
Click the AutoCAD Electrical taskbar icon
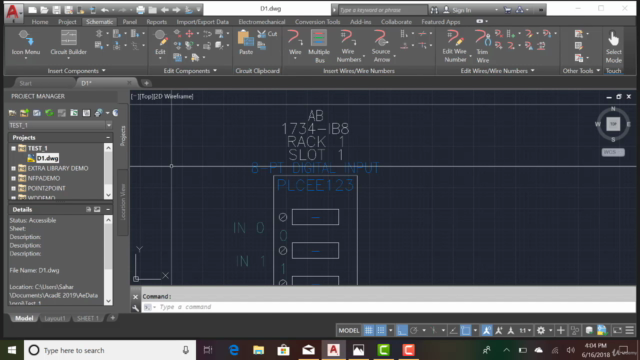pos(333,350)
